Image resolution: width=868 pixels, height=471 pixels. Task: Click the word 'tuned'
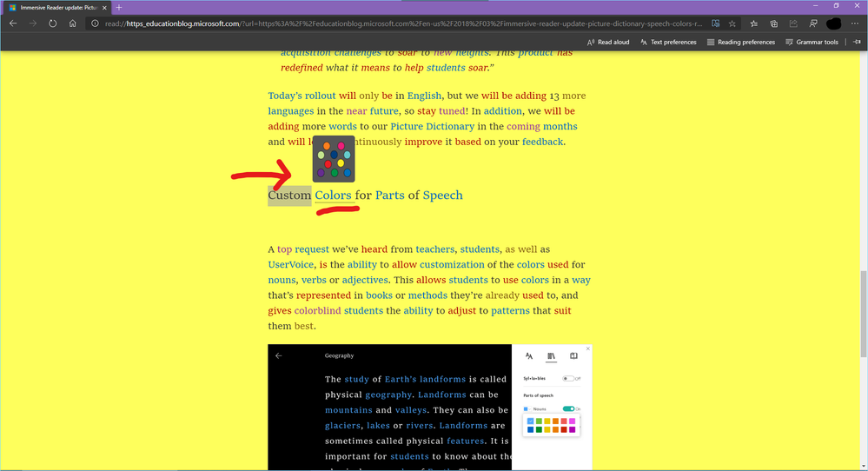click(x=453, y=111)
